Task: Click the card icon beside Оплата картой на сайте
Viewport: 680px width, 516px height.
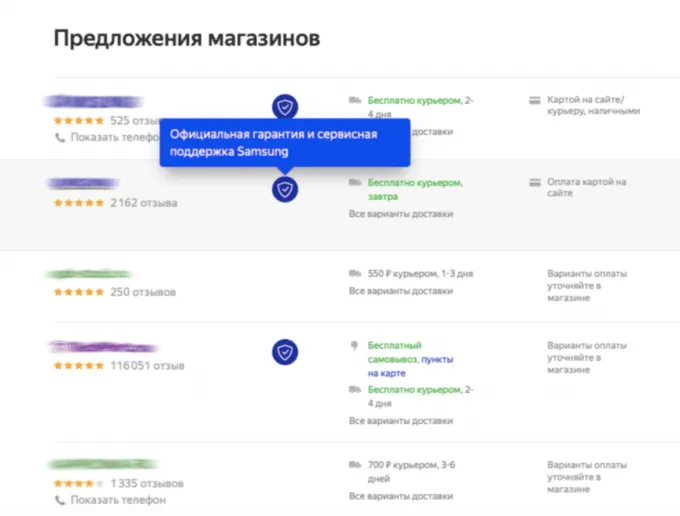Action: pos(534,183)
